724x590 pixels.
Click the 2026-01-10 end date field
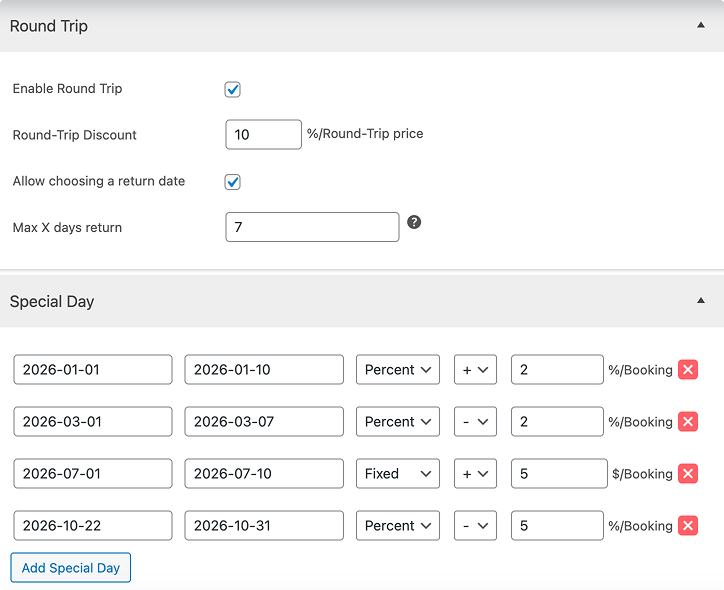264,370
